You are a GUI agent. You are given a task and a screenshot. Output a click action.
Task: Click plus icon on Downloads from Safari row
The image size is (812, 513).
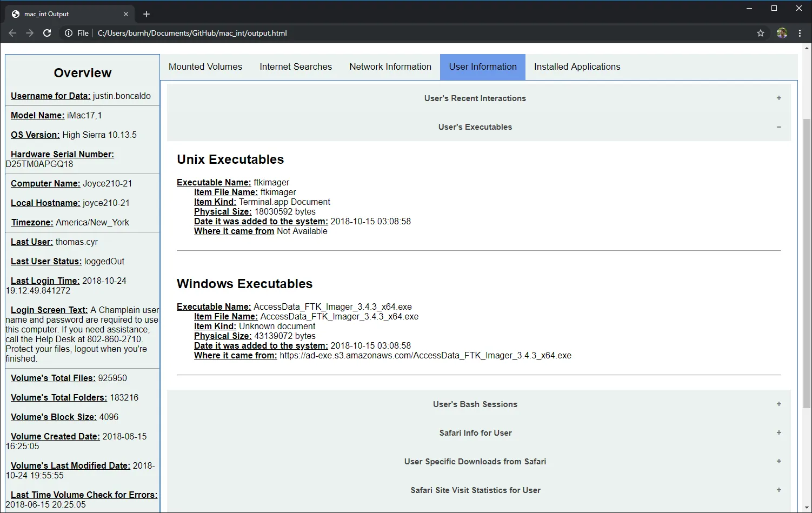click(x=778, y=462)
